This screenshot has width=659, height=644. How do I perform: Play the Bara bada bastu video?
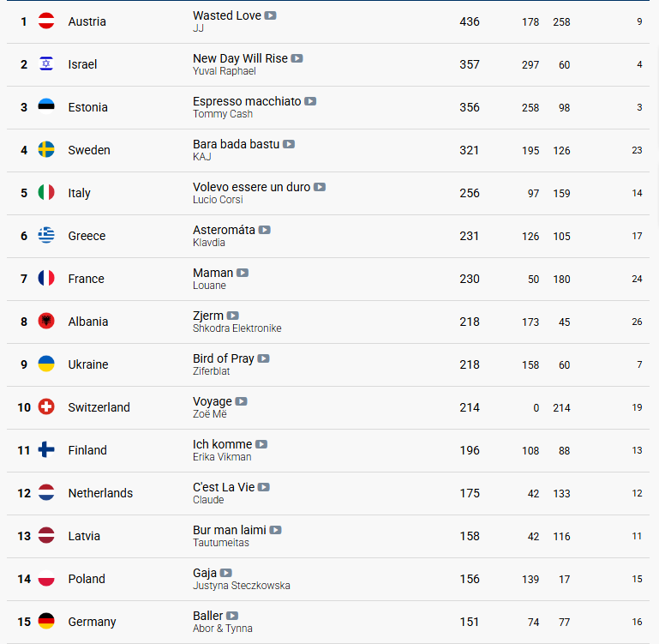(289, 144)
